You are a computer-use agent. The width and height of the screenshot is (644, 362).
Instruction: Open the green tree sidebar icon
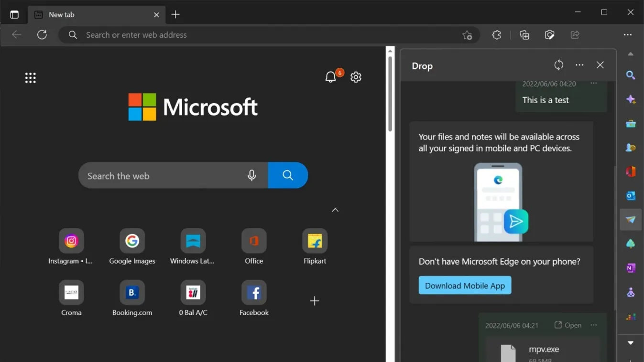coord(631,244)
